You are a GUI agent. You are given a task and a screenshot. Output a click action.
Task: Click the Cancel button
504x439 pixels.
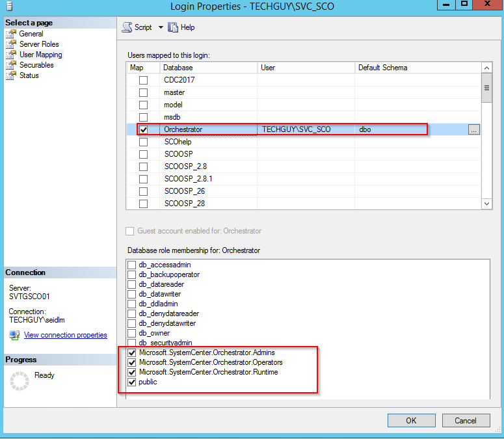coord(466,420)
